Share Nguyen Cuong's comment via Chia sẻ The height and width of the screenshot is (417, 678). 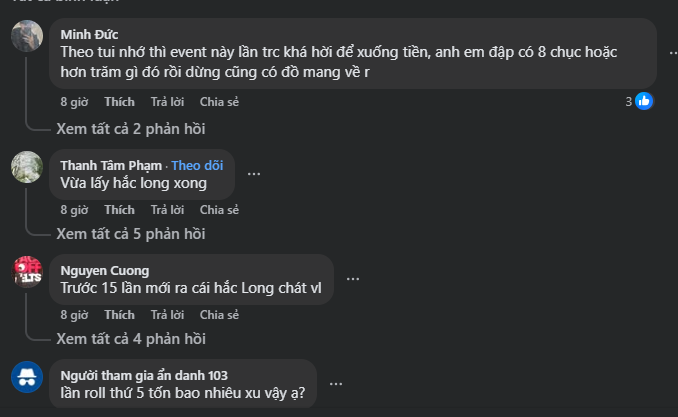(x=219, y=315)
